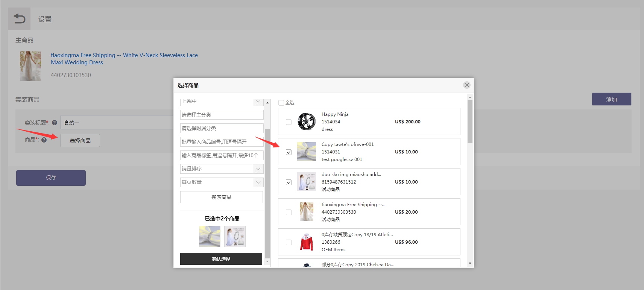Open the 每页数量 page size dropdown
The height and width of the screenshot is (290, 644).
(x=258, y=182)
